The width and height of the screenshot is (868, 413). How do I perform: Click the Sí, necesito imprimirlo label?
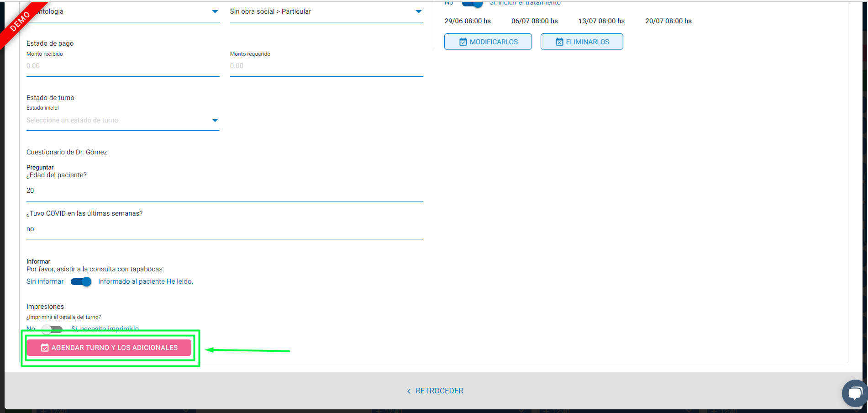tap(105, 329)
